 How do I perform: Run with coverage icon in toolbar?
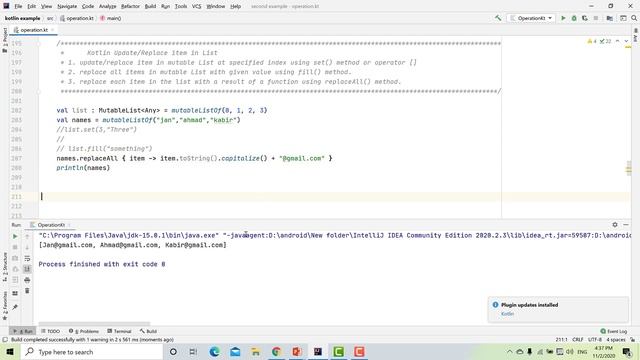click(585, 18)
